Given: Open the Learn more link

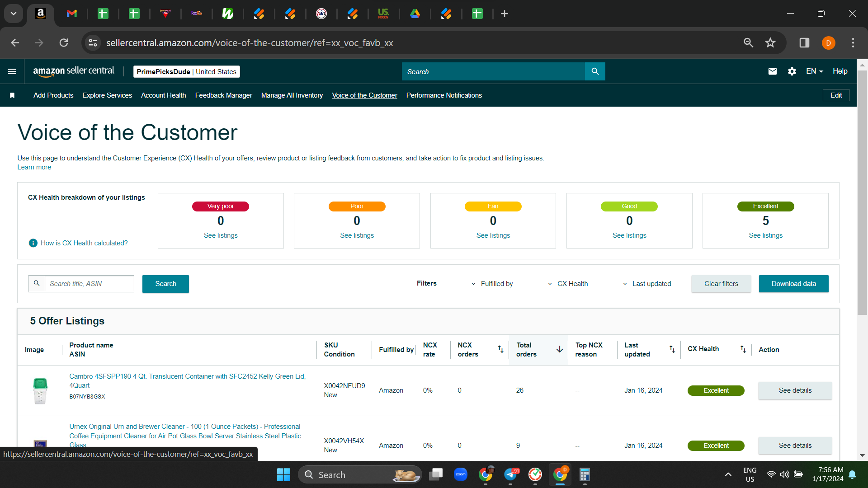Looking at the screenshot, I should click(34, 167).
